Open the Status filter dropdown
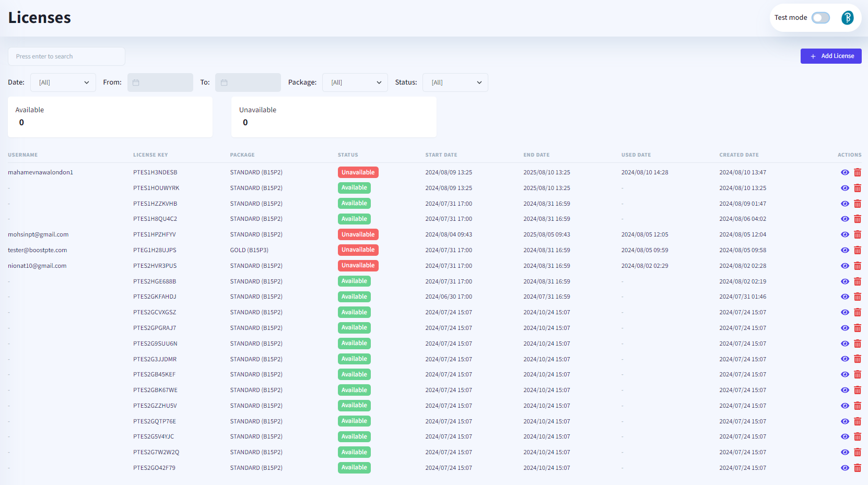The height and width of the screenshot is (485, 868). [455, 82]
